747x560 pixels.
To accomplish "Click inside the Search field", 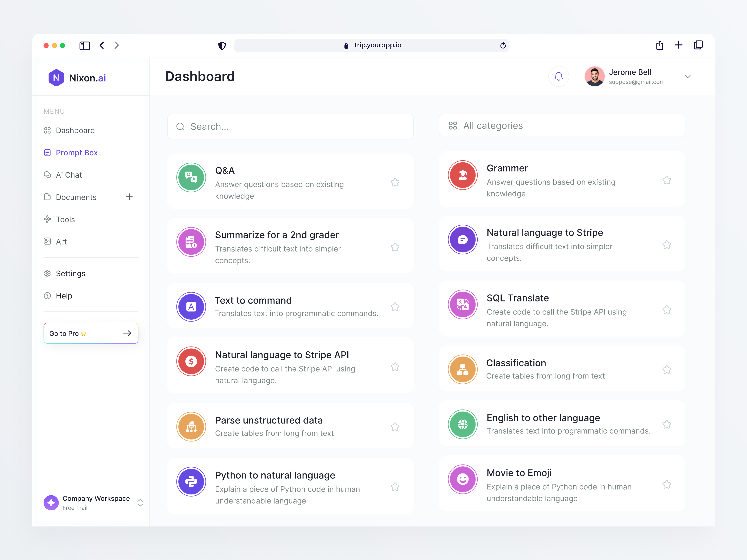I will (x=290, y=126).
